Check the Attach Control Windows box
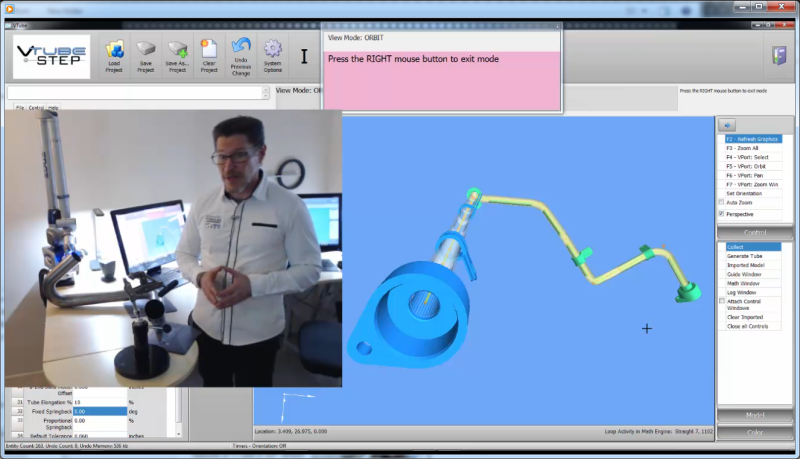 click(722, 301)
